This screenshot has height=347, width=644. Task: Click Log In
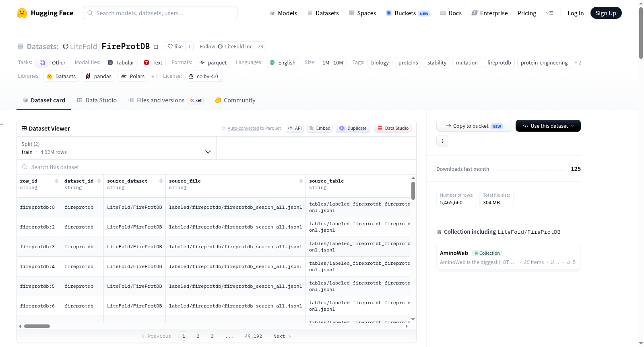click(576, 13)
